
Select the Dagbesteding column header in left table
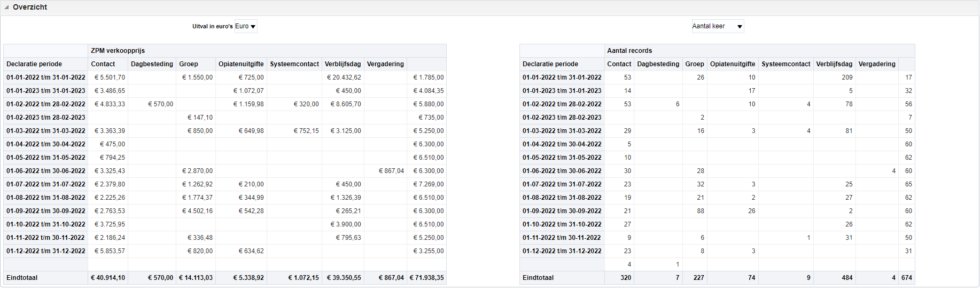[x=152, y=64]
